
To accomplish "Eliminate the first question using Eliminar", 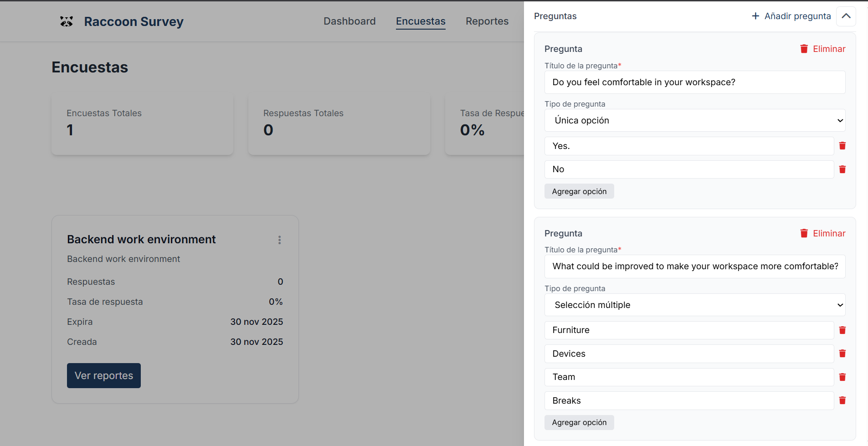I will click(x=822, y=49).
